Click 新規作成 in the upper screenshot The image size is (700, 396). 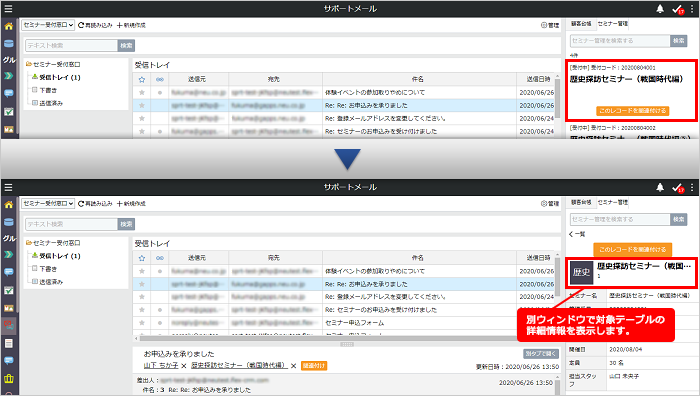131,25
